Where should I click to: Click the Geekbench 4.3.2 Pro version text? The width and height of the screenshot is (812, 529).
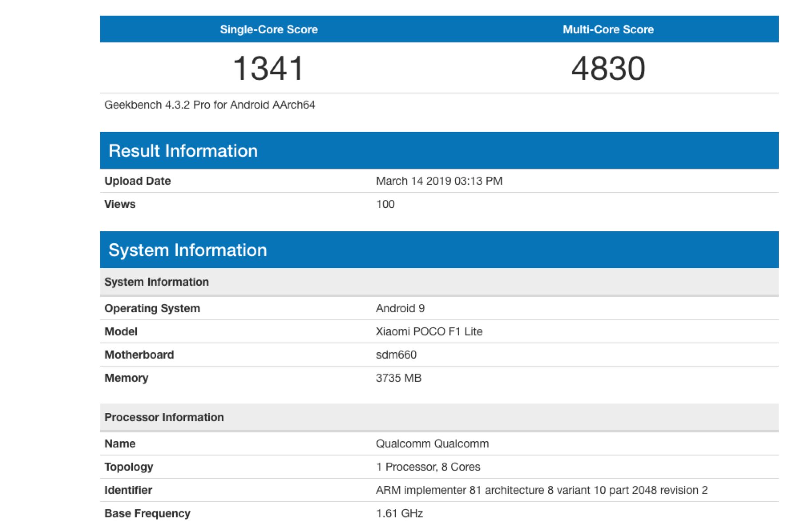(209, 105)
